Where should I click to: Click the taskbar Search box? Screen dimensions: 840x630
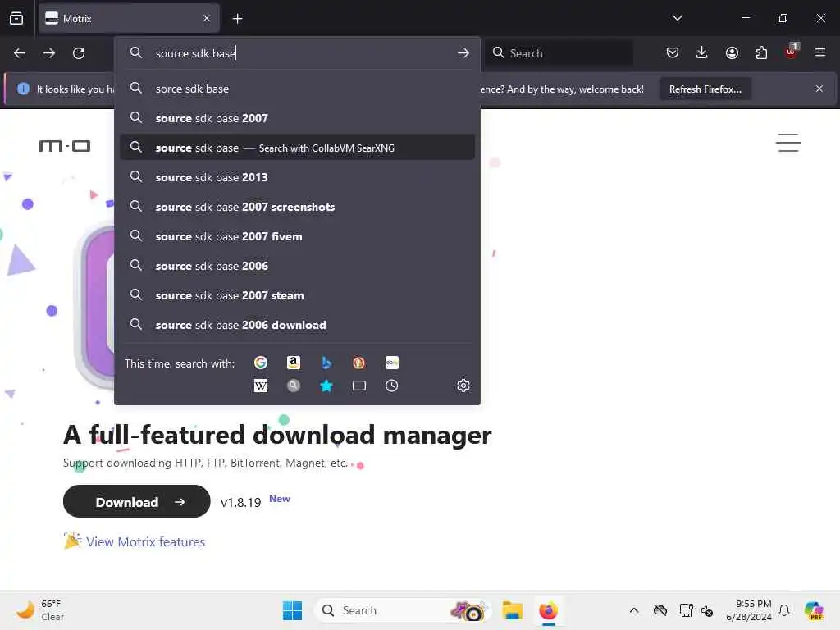402,610
